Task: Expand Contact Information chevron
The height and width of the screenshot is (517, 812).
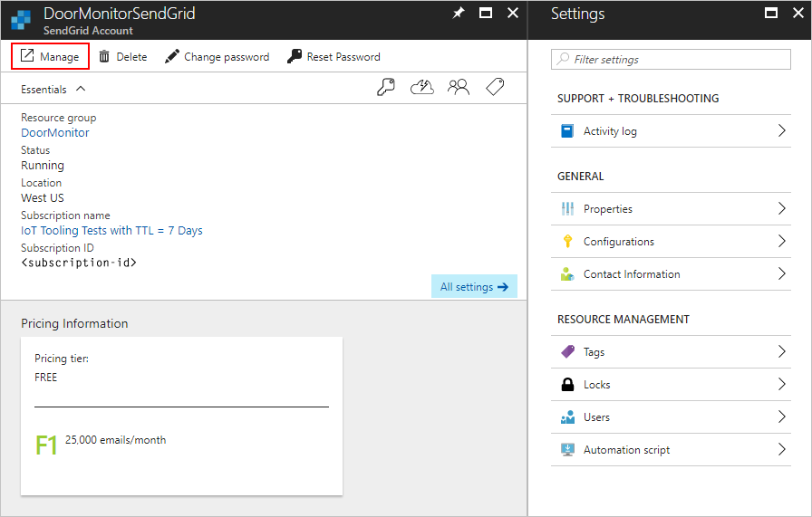Action: pyautogui.click(x=782, y=274)
